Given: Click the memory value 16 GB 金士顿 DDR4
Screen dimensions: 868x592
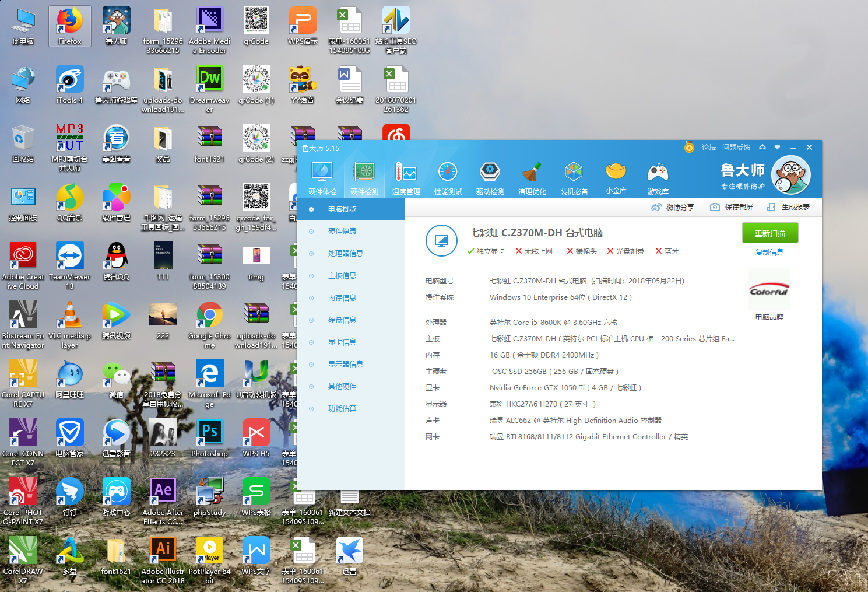Looking at the screenshot, I should (x=544, y=355).
